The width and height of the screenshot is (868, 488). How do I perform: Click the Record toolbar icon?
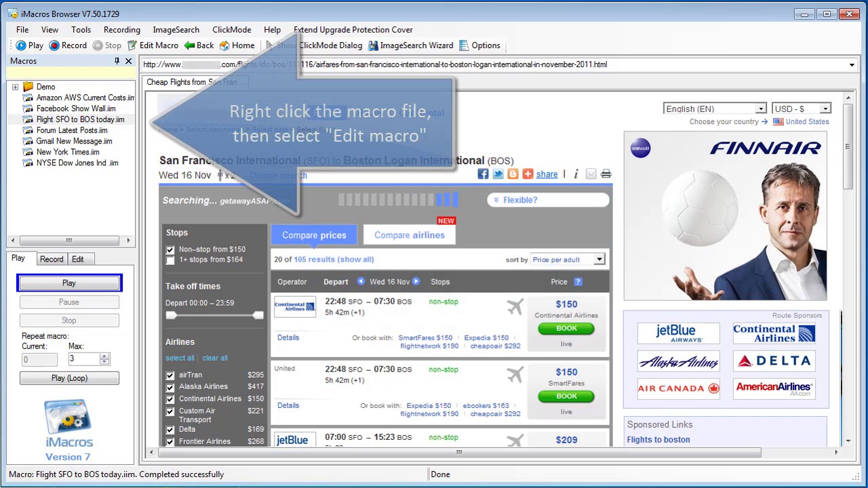pos(54,45)
